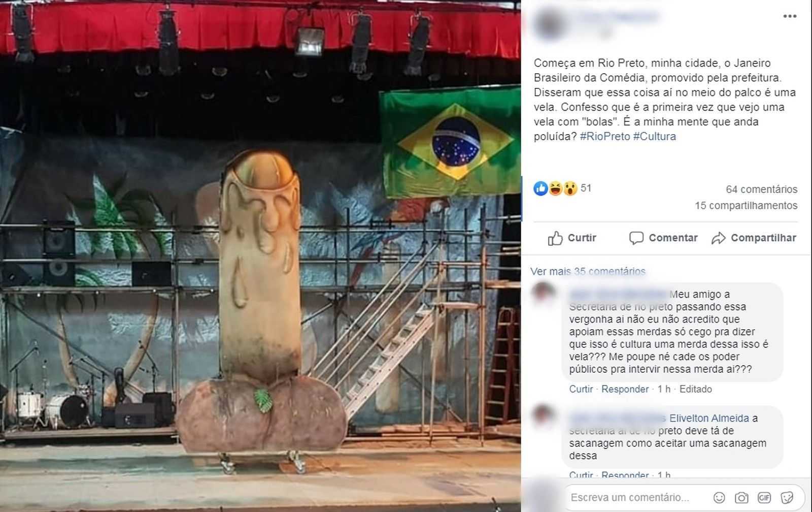
Task: Open the #Cultura hashtag link
Action: coord(655,136)
